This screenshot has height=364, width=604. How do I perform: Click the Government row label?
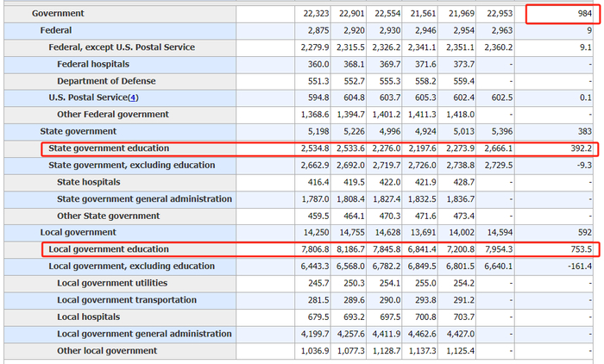pos(58,14)
